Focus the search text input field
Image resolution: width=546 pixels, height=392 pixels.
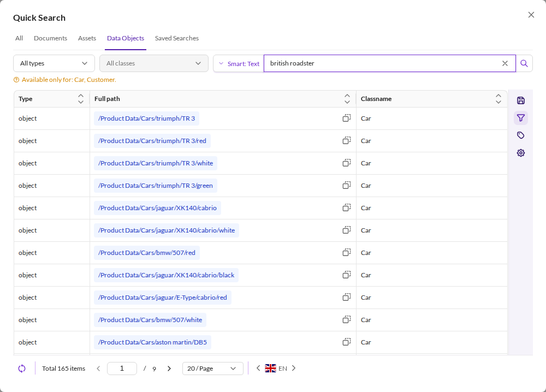coord(383,63)
